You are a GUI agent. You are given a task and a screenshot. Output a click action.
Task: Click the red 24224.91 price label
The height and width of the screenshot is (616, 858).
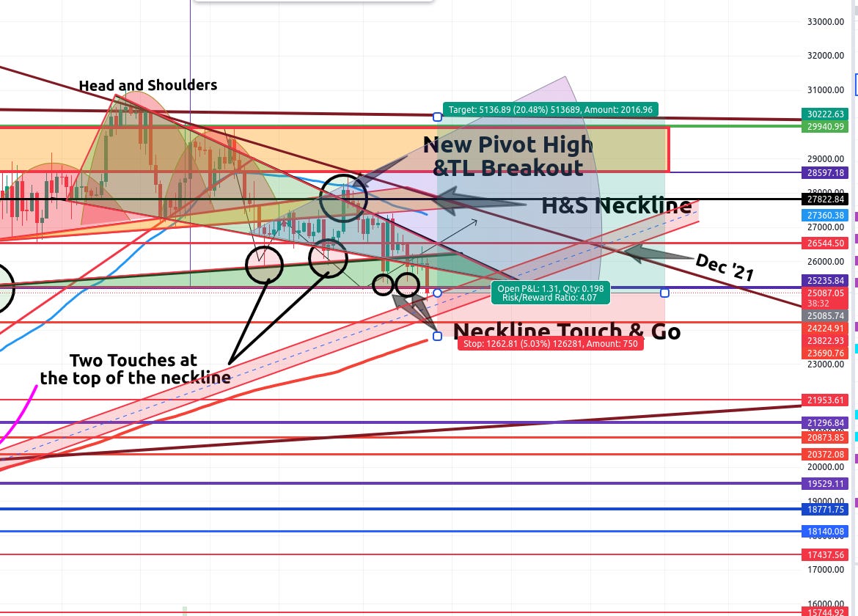click(826, 329)
